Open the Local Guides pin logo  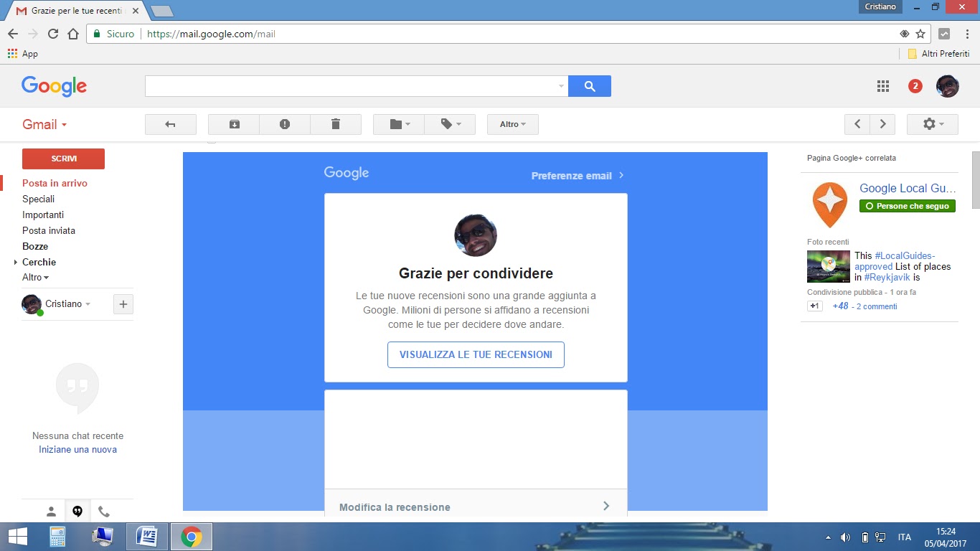tap(830, 204)
